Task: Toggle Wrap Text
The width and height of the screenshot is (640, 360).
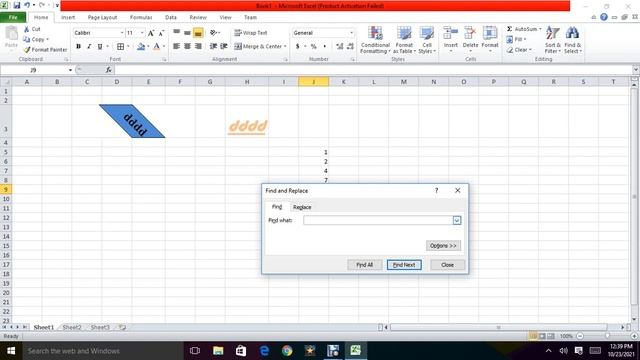Action: point(251,33)
